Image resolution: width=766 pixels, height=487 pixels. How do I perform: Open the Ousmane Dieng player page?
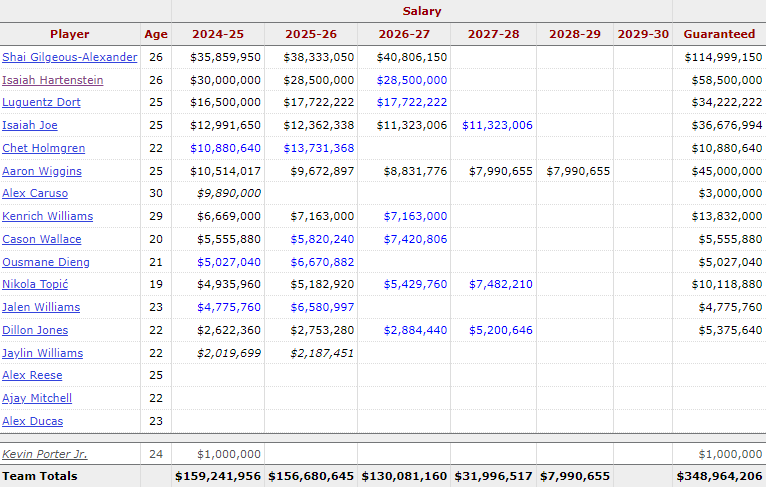(x=45, y=262)
